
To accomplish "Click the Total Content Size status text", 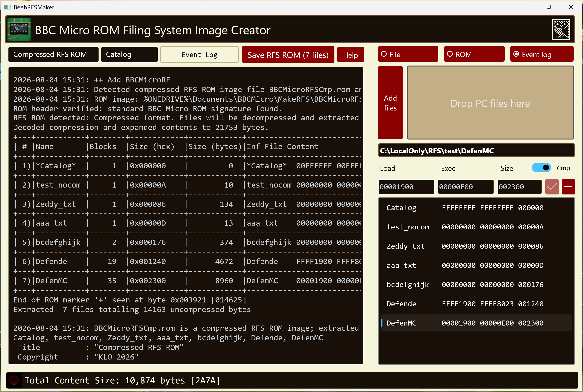I will 122,380.
